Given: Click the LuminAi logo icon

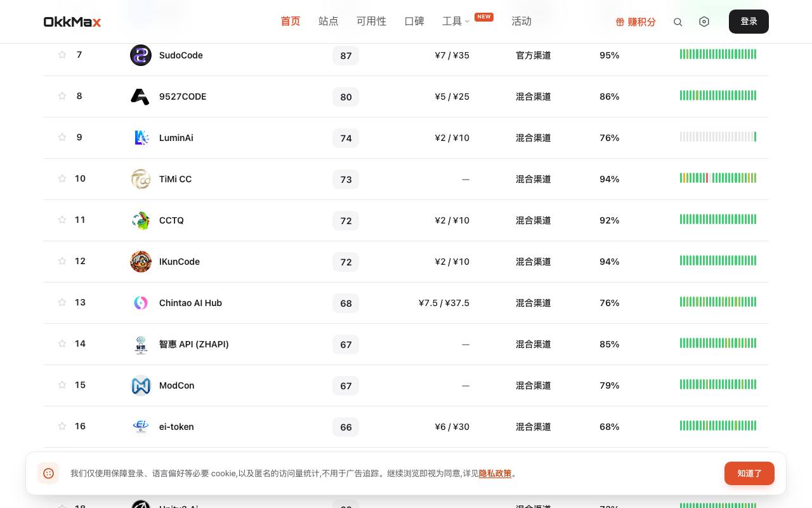Looking at the screenshot, I should coord(141,138).
